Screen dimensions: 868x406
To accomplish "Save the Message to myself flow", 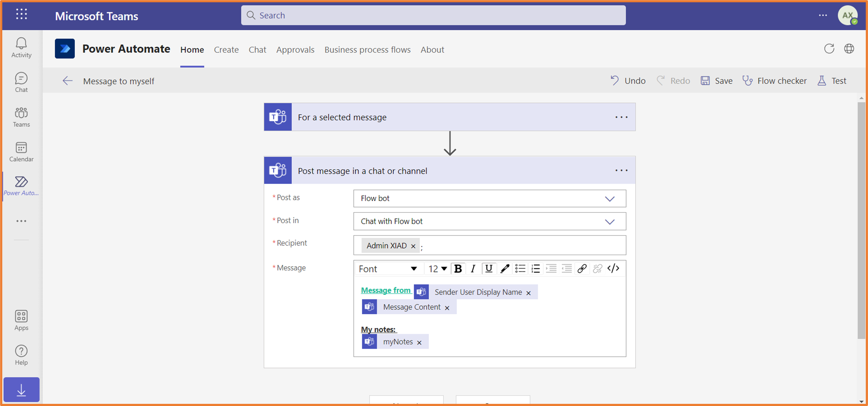I will [716, 81].
